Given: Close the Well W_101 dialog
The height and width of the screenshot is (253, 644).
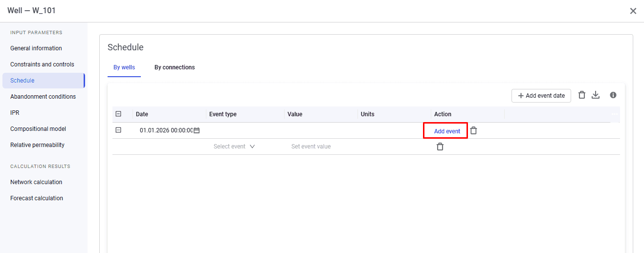Looking at the screenshot, I should (633, 11).
